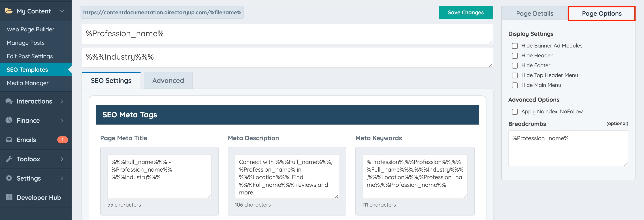Image resolution: width=644 pixels, height=220 pixels.
Task: Click the Emails inbox icon
Action: click(9, 139)
